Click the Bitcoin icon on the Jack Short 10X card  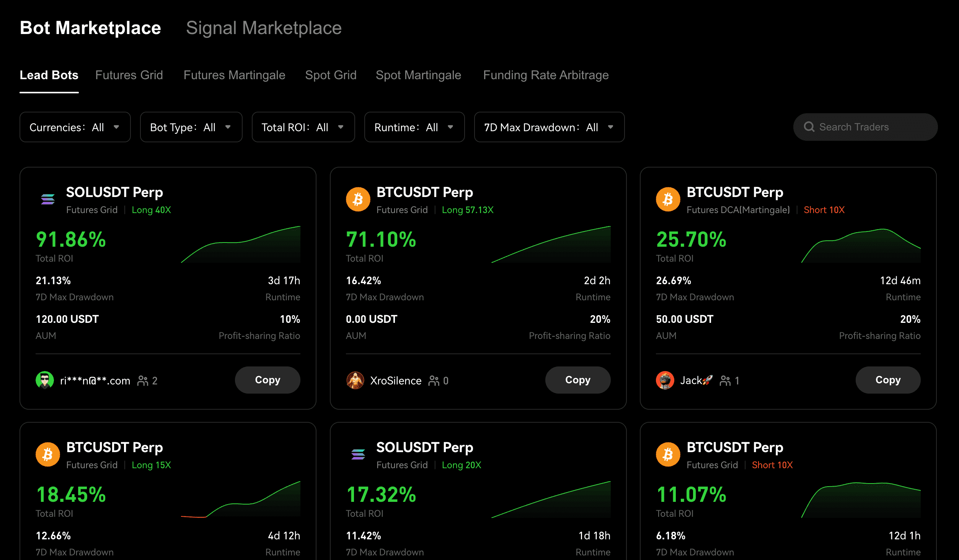click(668, 199)
